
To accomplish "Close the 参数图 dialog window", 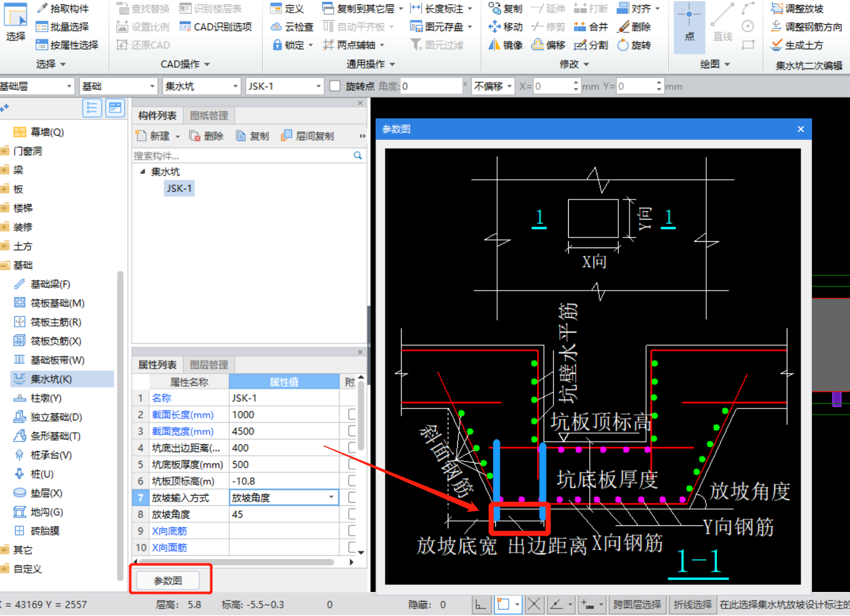I will tap(801, 129).
